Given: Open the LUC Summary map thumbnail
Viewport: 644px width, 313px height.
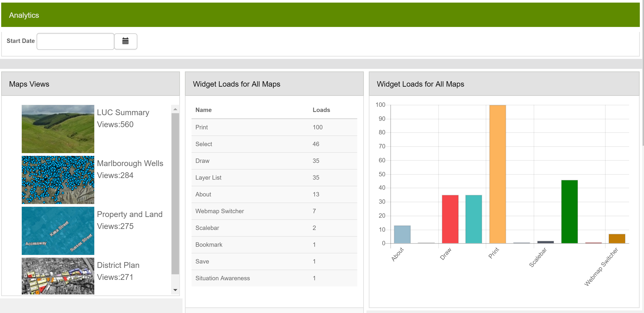Looking at the screenshot, I should [x=58, y=129].
